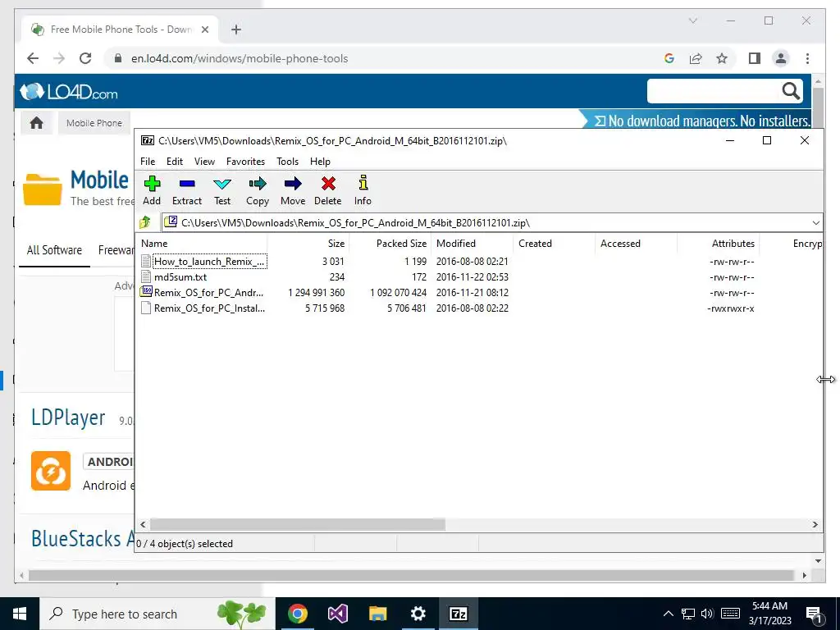Viewport: 840px width, 630px height.
Task: Run the Test archive tool
Action: pos(222,190)
